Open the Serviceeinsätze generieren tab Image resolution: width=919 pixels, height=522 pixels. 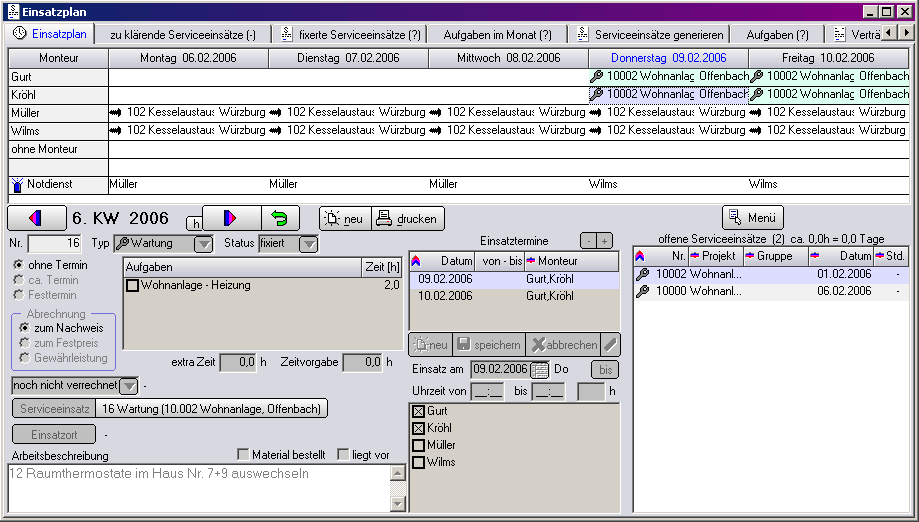(650, 34)
